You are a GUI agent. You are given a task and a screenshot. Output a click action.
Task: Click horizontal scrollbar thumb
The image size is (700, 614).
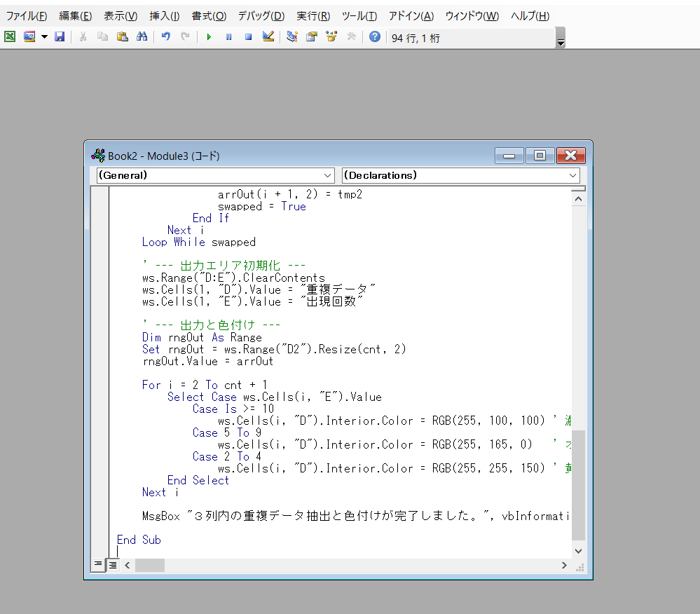coord(150,566)
